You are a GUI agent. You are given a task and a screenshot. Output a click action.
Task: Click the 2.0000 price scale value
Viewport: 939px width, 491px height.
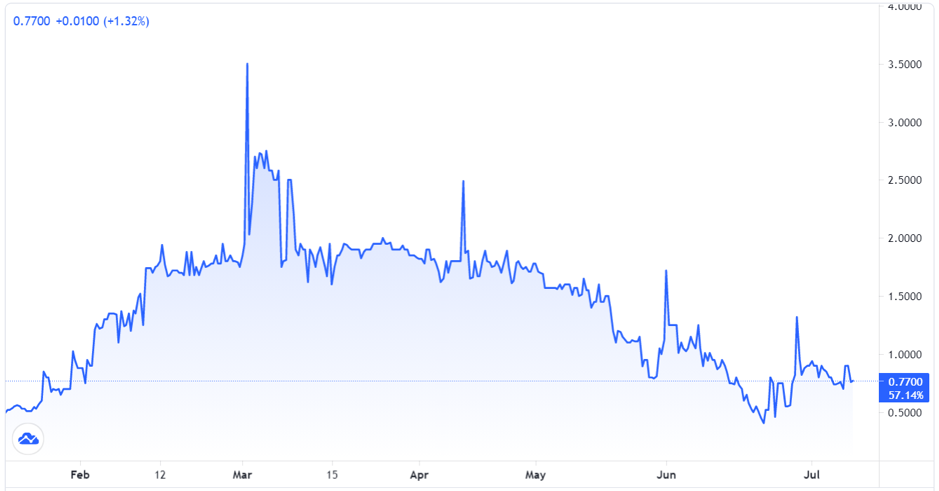[904, 239]
